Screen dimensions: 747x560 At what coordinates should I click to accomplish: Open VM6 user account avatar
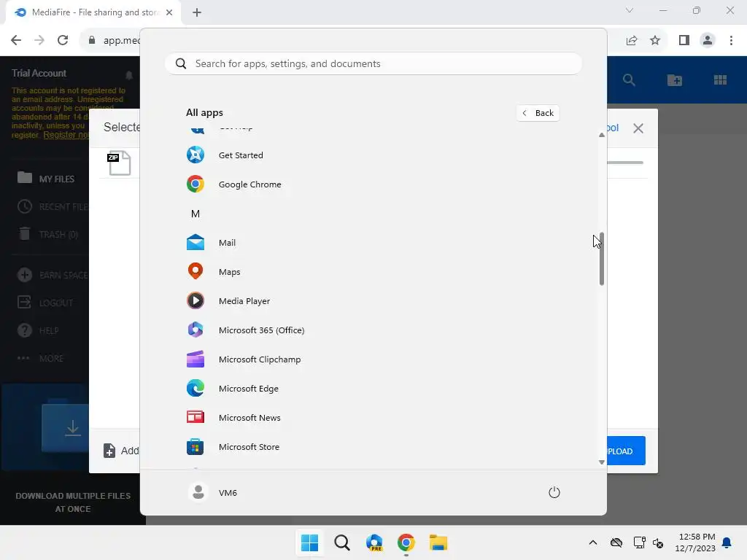[198, 492]
